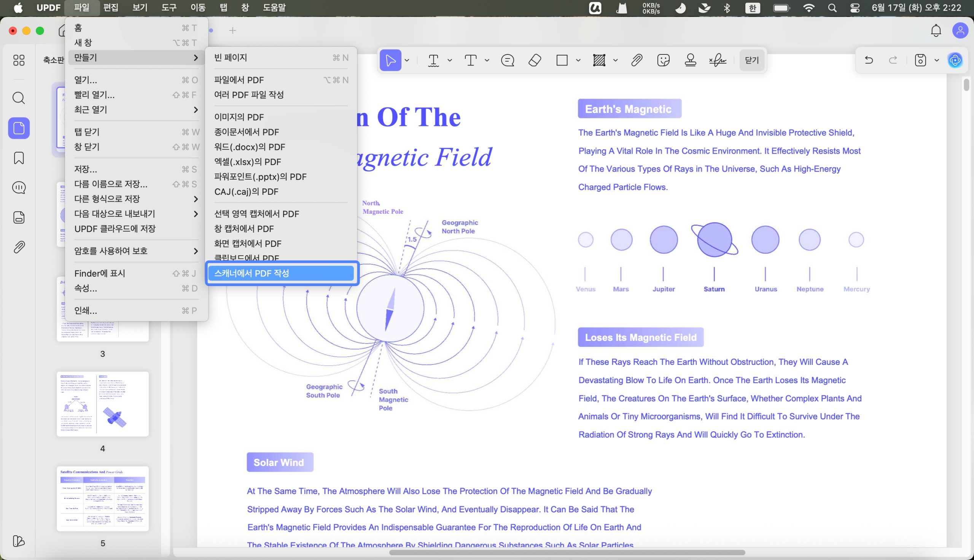Open the sticker tool
This screenshot has width=974, height=560.
click(x=664, y=60)
